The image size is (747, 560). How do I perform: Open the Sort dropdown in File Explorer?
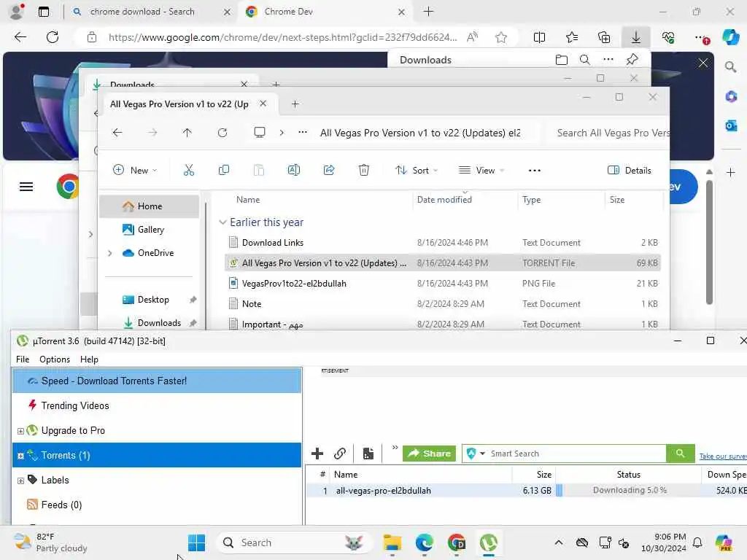tap(417, 170)
